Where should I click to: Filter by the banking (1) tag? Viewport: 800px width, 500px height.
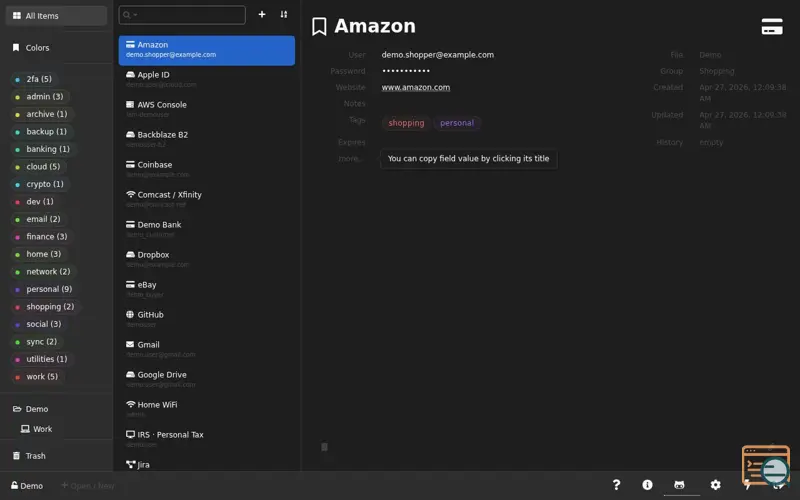tap(43, 149)
